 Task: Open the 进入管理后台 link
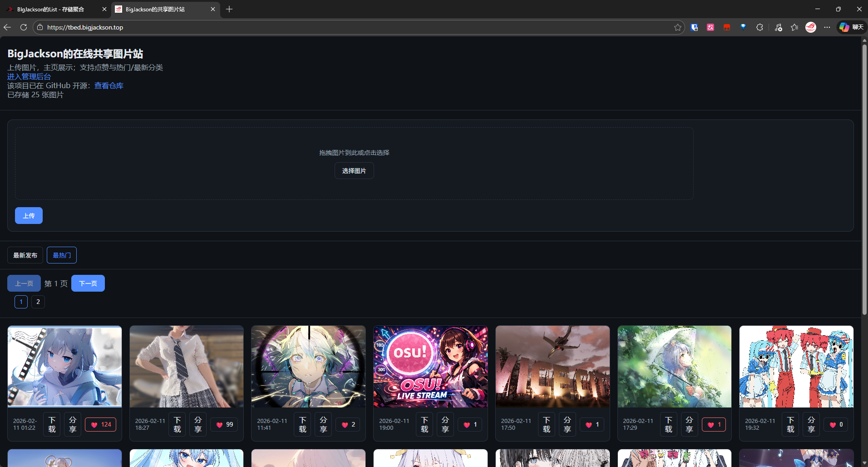tap(29, 76)
